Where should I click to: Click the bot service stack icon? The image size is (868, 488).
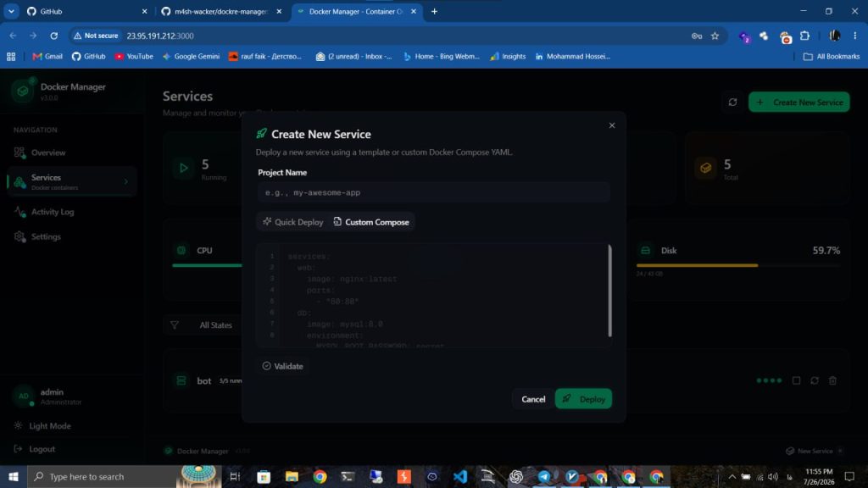181,380
